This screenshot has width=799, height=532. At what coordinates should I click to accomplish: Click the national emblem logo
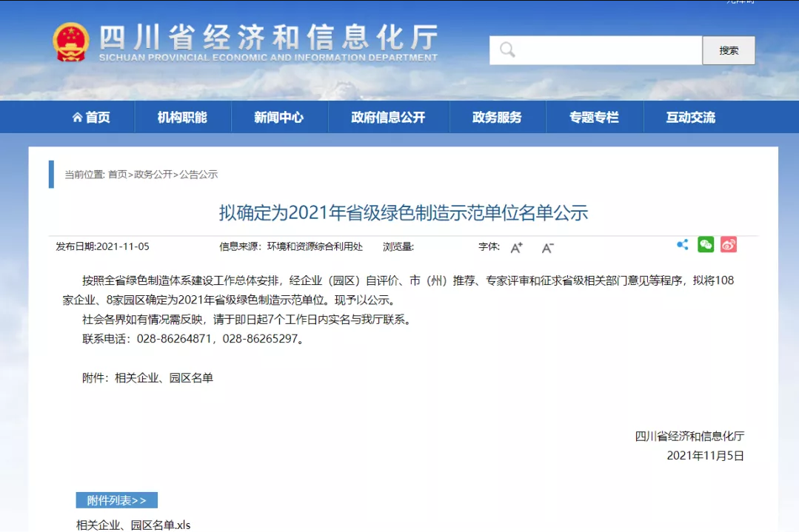(70, 42)
